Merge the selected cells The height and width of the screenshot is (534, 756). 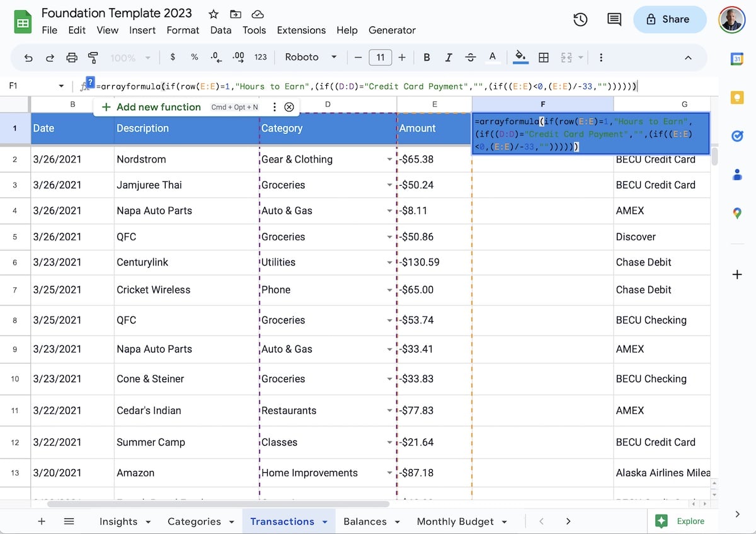coord(566,57)
